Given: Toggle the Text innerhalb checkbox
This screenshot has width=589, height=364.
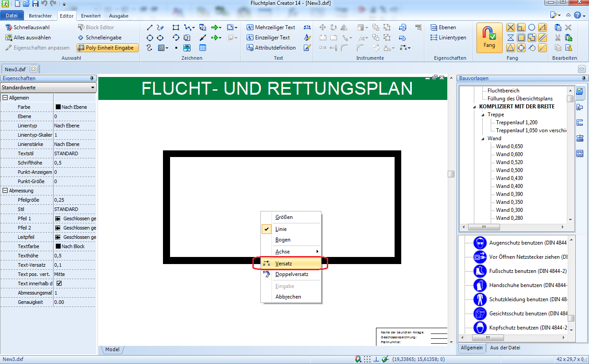Looking at the screenshot, I should pos(59,284).
